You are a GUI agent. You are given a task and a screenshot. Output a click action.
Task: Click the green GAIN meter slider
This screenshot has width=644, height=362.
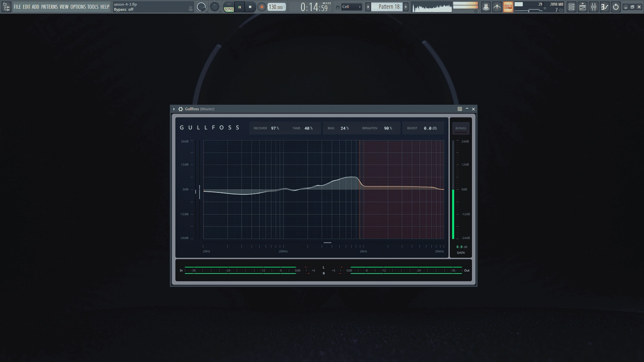[453, 190]
